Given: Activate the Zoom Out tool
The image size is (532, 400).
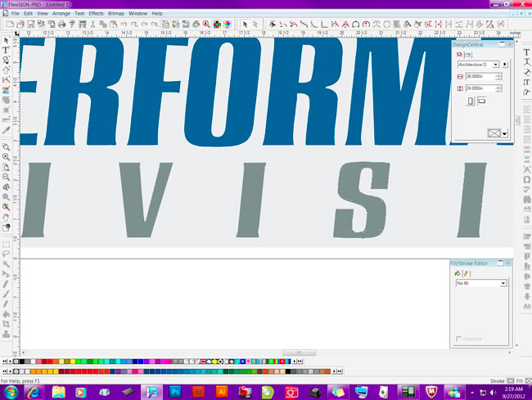Looking at the screenshot, I should [6, 177].
